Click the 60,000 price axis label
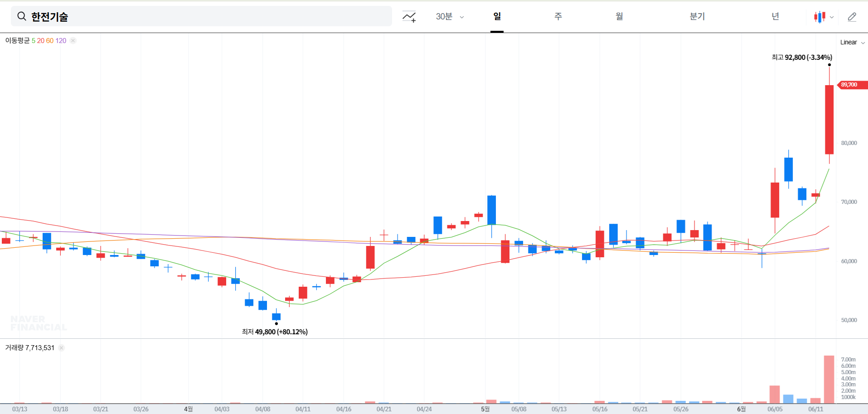 849,261
